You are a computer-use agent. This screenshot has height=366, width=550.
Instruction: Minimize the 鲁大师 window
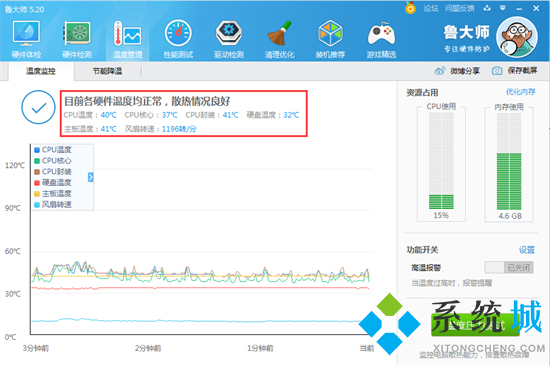pyautogui.click(x=519, y=8)
